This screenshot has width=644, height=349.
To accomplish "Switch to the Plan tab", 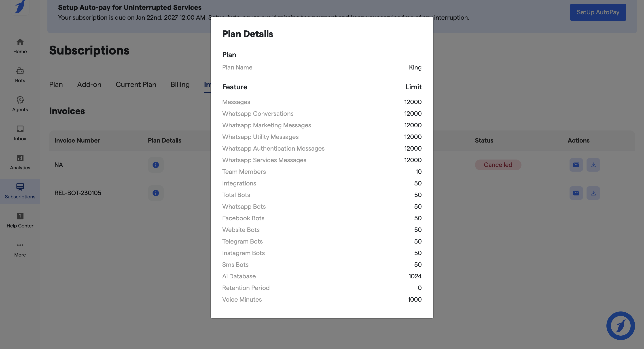I will (x=56, y=84).
